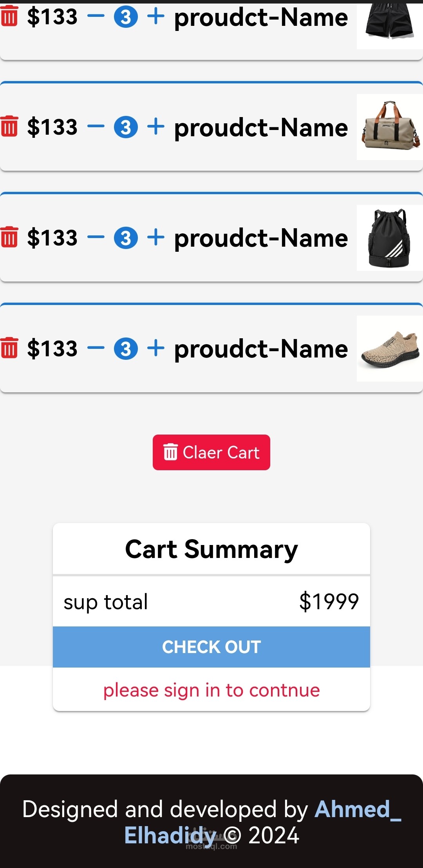This screenshot has height=868, width=423.
Task: Remove the duffel bag item via trash icon
Action: [9, 126]
